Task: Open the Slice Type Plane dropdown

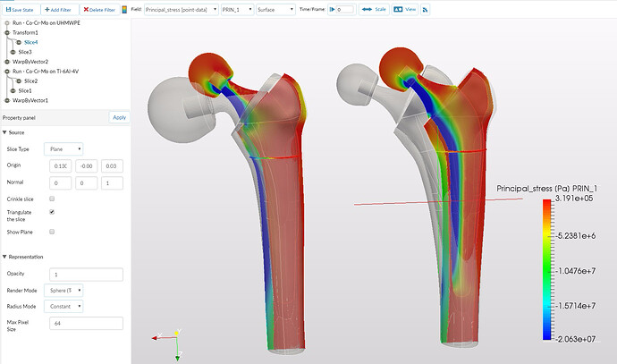Action: point(63,149)
